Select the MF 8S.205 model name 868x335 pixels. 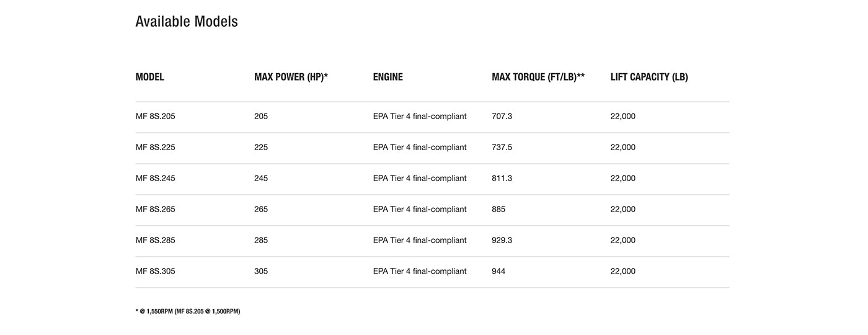click(x=156, y=117)
